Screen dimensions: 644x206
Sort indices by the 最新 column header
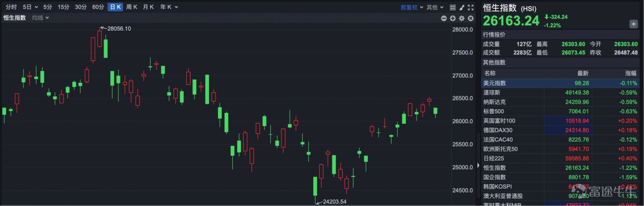pyautogui.click(x=583, y=73)
